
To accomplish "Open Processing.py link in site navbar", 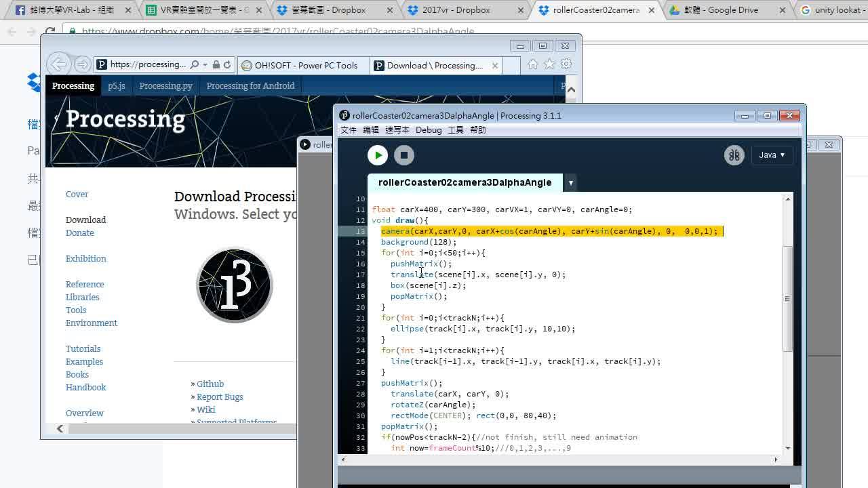I will pos(166,86).
